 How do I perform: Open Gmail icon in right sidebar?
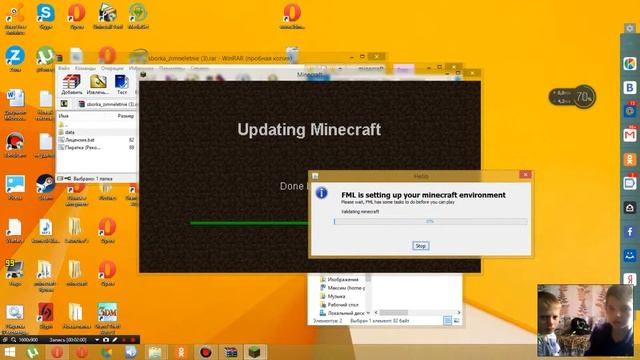[630, 135]
